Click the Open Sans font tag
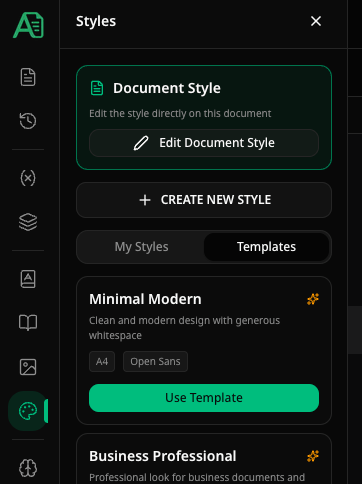 [155, 362]
